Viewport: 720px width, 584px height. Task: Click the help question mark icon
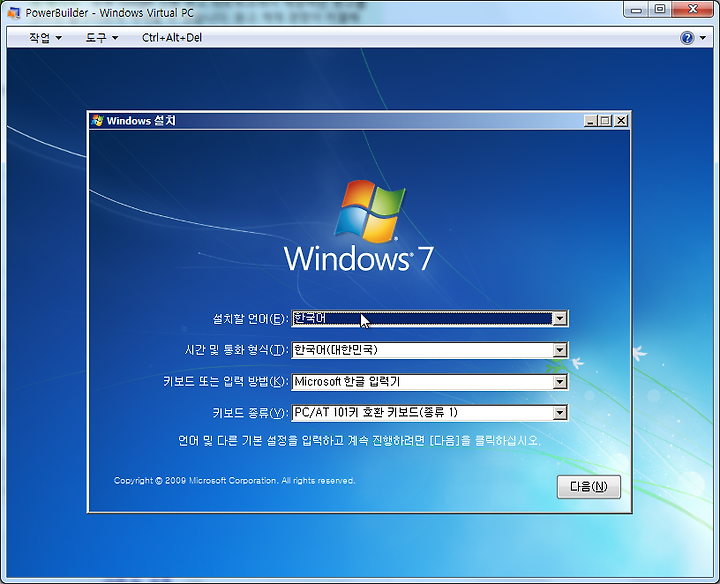[687, 38]
